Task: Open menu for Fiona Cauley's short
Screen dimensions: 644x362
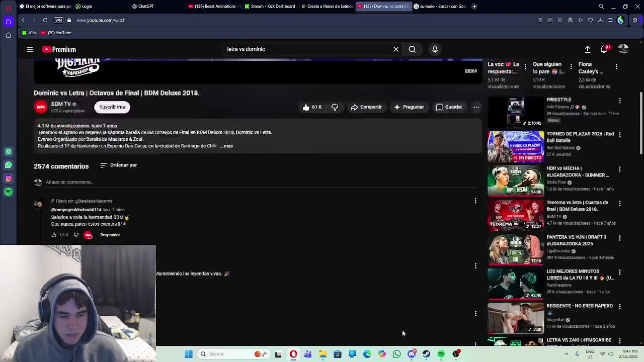Action: [x=616, y=67]
